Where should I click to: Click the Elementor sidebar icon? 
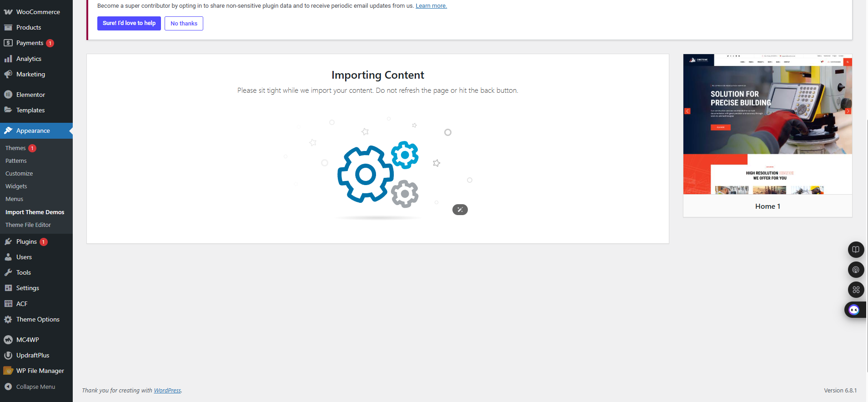pos(8,95)
